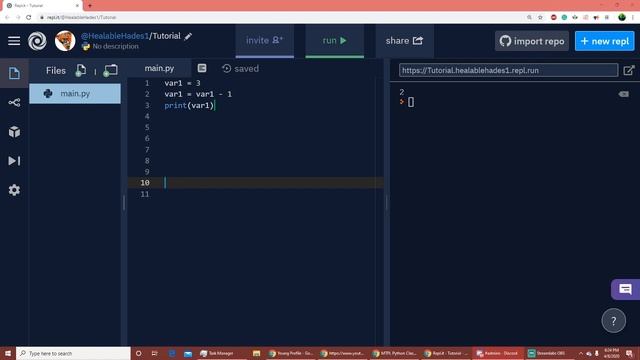Viewport: 640px width, 360px height.
Task: Run the program with the run button
Action: click(x=335, y=41)
